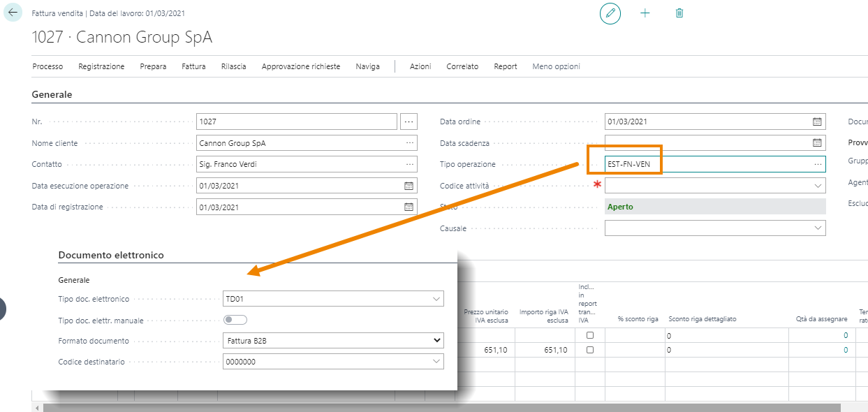Open lookup ellipsis for Tipo operazione

pyautogui.click(x=818, y=165)
